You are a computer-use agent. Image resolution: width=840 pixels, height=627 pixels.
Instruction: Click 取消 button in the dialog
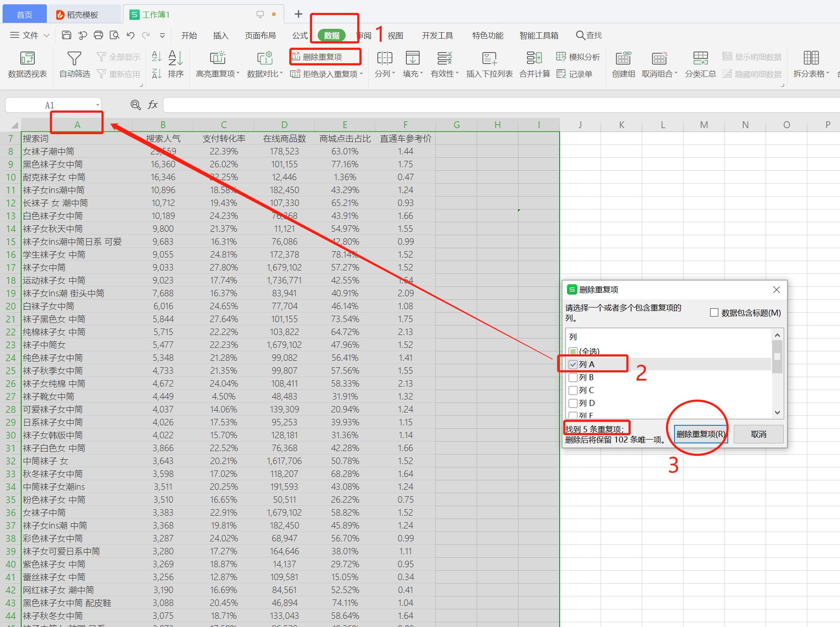(758, 434)
